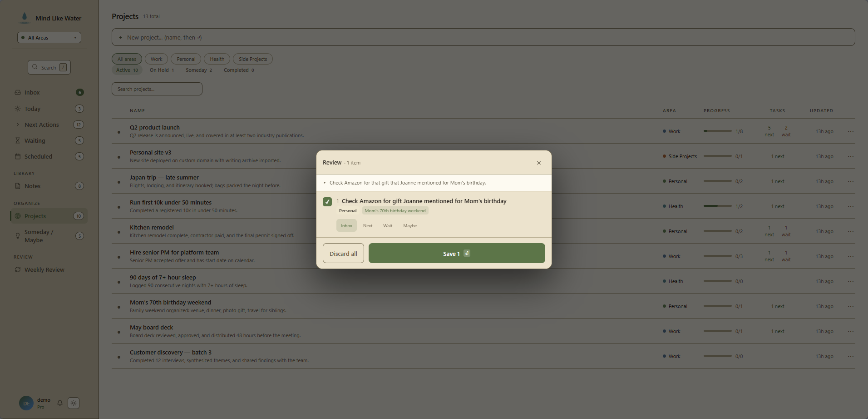The width and height of the screenshot is (868, 419).
Task: Click the Save 1 button
Action: 457,253
